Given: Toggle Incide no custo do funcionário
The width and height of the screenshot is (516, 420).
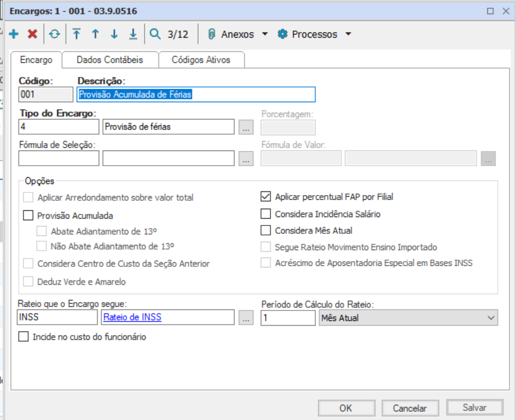Looking at the screenshot, I should (24, 337).
